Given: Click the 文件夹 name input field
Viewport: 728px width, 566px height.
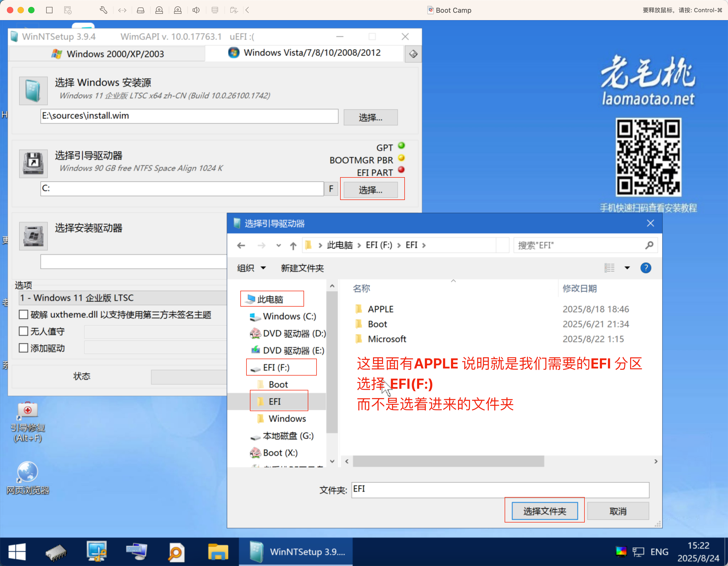Looking at the screenshot, I should coord(500,490).
